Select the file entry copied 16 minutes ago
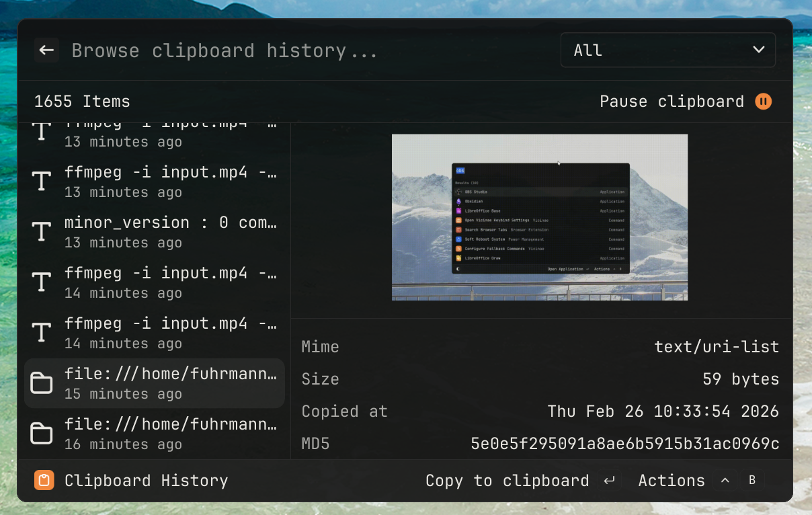Screen dimensions: 812x515 [170, 434]
